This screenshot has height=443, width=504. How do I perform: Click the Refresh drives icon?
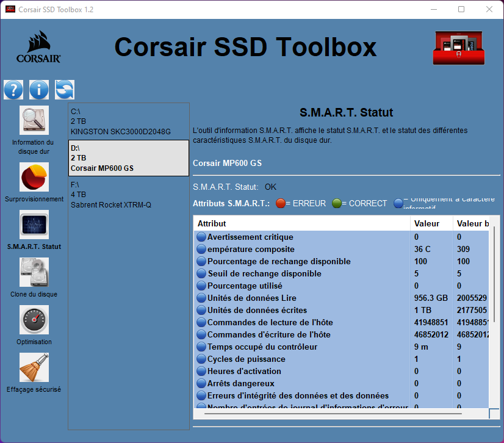[x=65, y=90]
